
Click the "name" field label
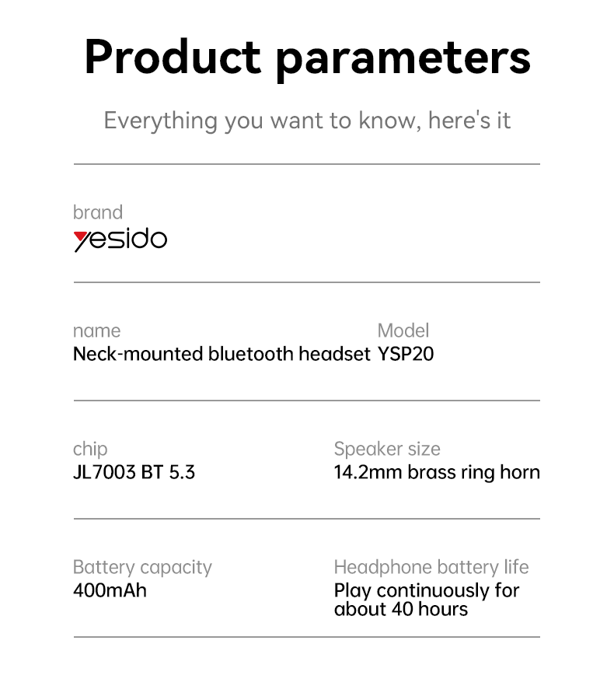coord(96,331)
